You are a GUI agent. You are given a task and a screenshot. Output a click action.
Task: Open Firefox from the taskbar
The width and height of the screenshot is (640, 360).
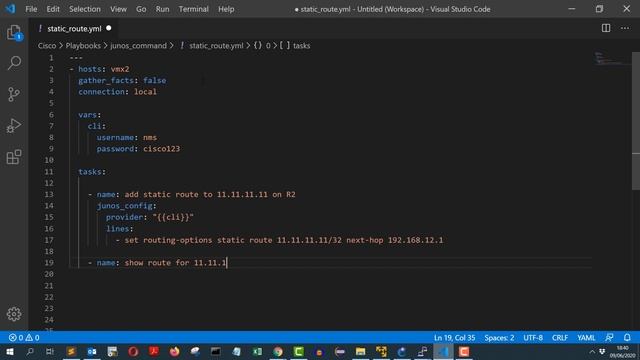coord(174,351)
